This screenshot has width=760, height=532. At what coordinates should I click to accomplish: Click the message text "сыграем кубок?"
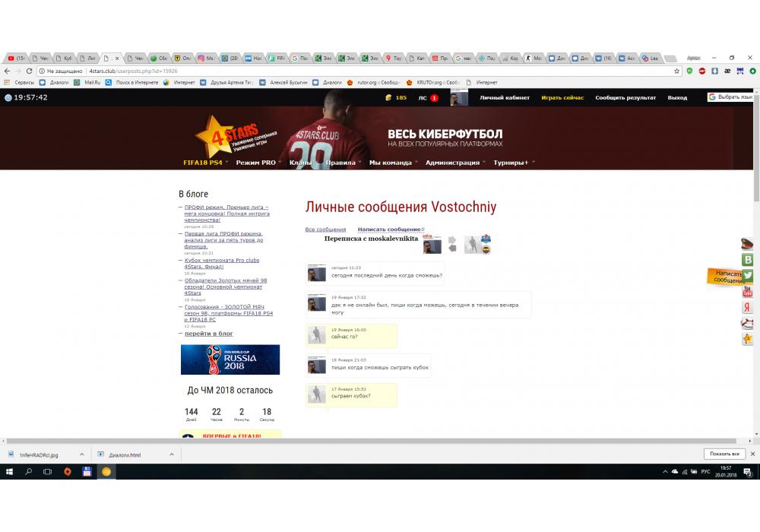[350, 396]
